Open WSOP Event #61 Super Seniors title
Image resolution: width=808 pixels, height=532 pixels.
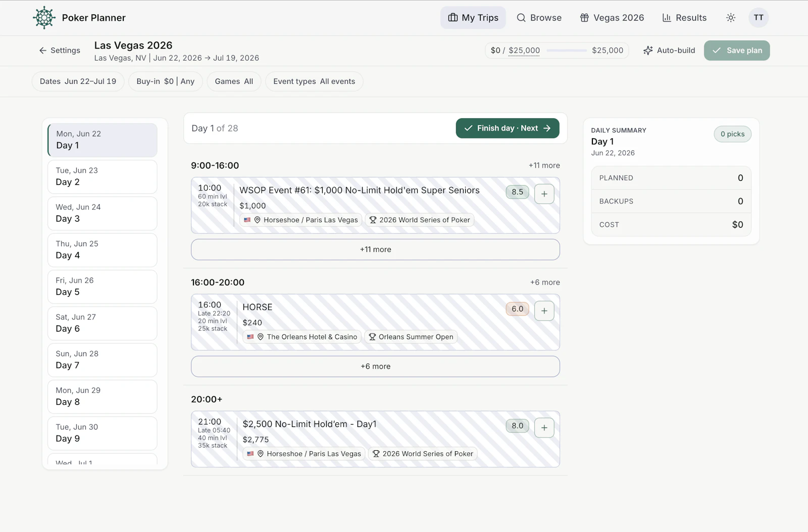360,190
